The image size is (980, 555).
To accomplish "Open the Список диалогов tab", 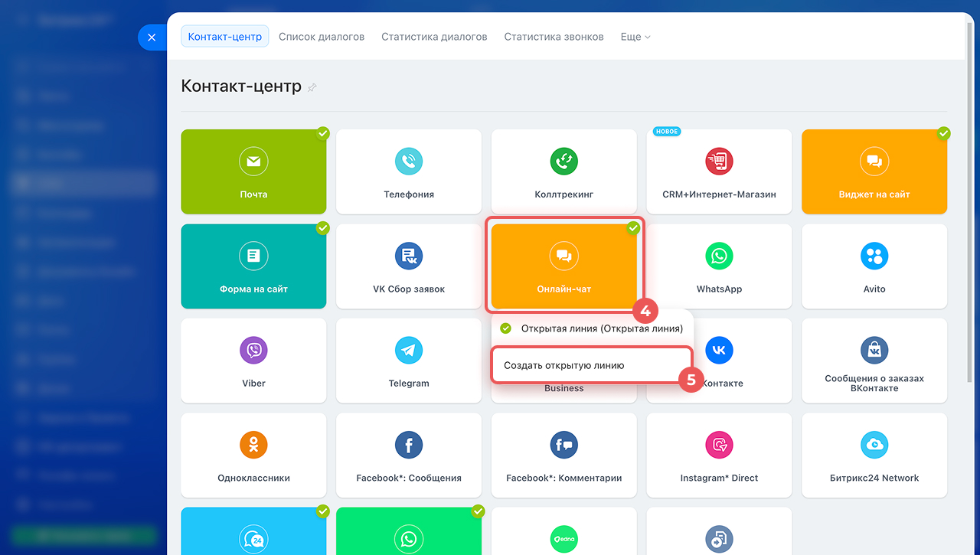I will (x=322, y=37).
